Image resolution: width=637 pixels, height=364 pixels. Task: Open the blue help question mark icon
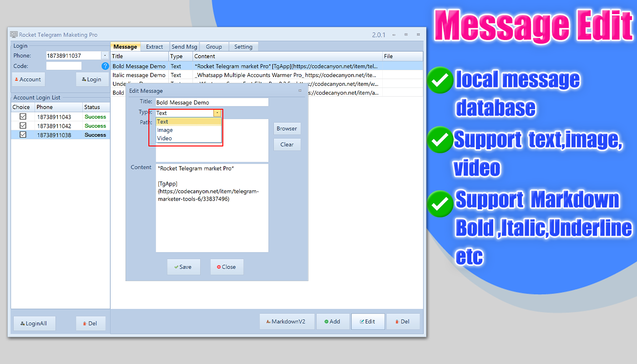tap(105, 66)
